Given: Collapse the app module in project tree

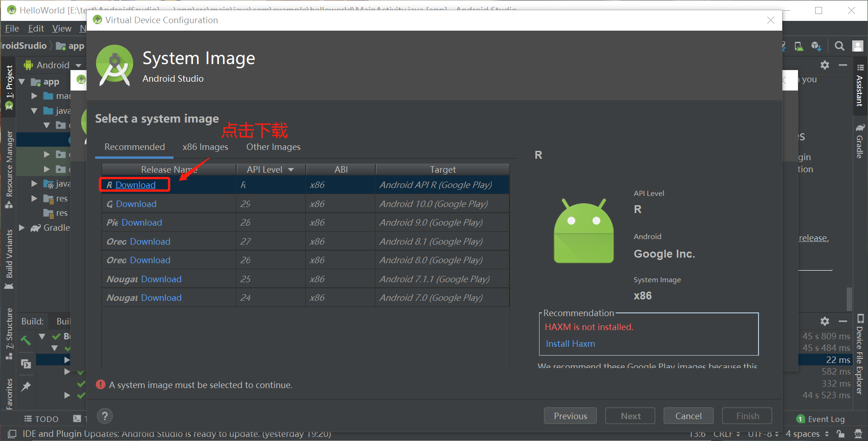Looking at the screenshot, I should click(22, 82).
